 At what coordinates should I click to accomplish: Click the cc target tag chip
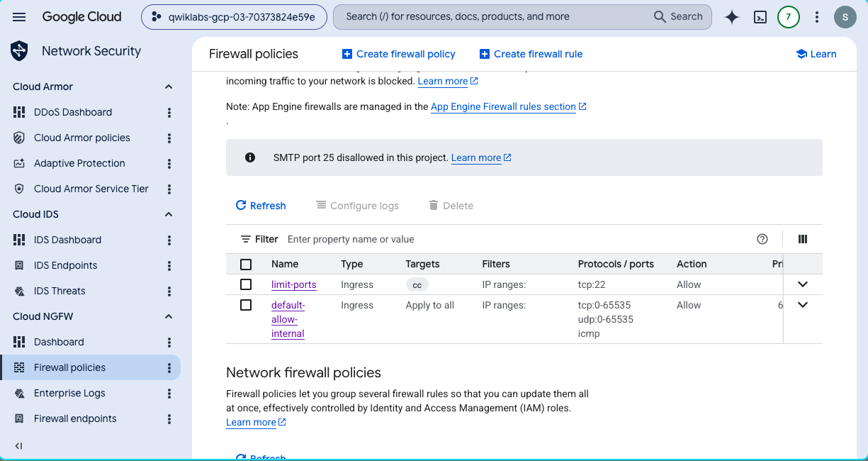click(417, 284)
